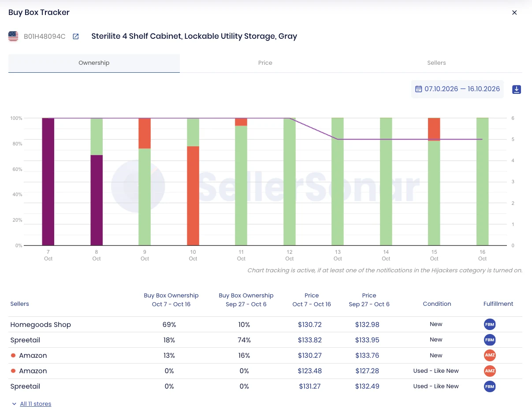532x412 pixels.
Task: Click Price Sep 27 - Oct 6 header
Action: [x=369, y=300]
